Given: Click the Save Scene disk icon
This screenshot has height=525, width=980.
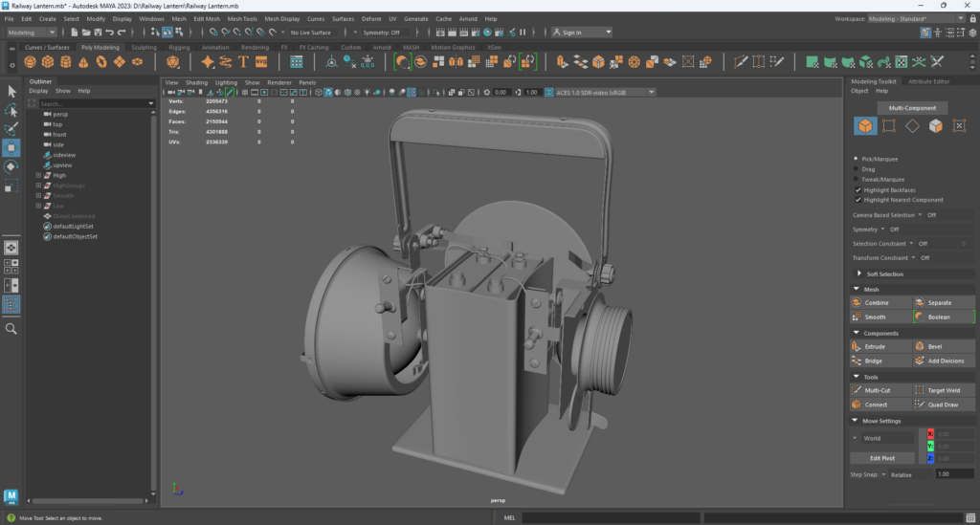Looking at the screenshot, I should 99,33.
